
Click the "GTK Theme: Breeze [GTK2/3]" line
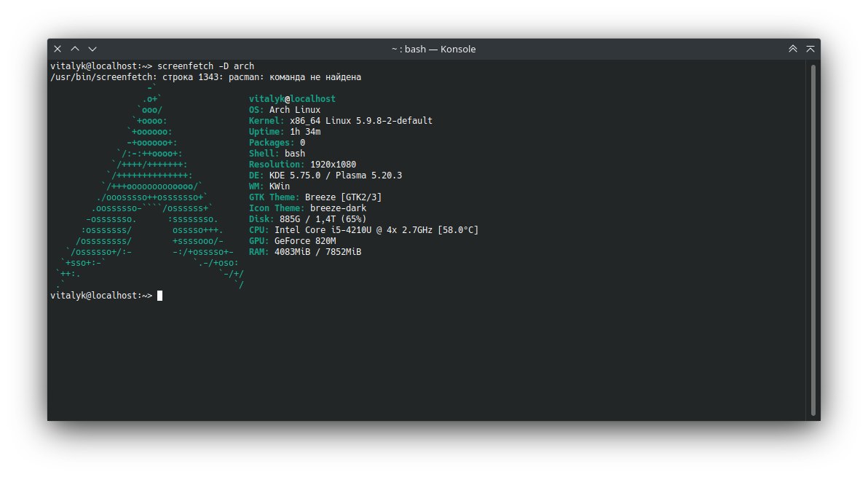[x=315, y=197]
